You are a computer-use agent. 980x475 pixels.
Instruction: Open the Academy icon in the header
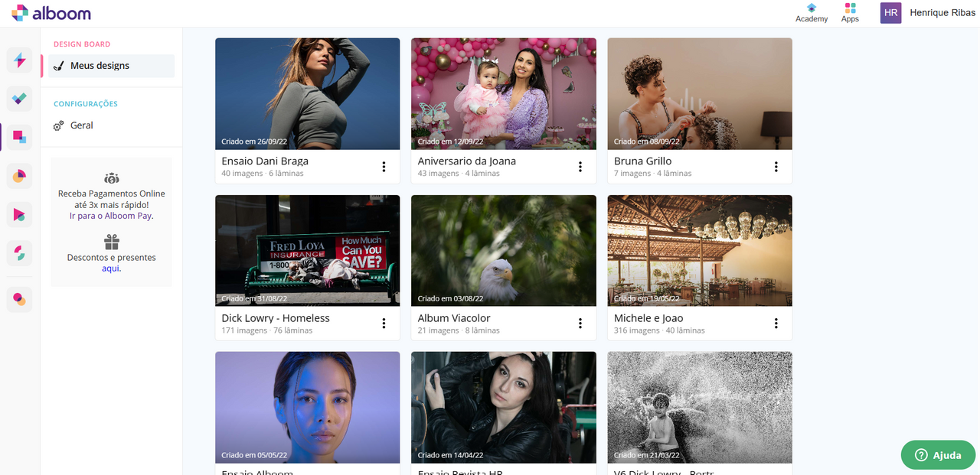812,13
